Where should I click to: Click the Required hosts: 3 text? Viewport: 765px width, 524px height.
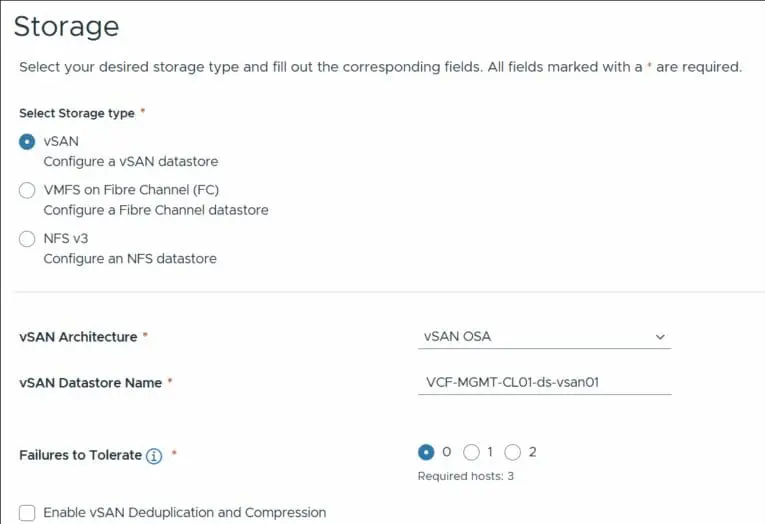coord(465,476)
